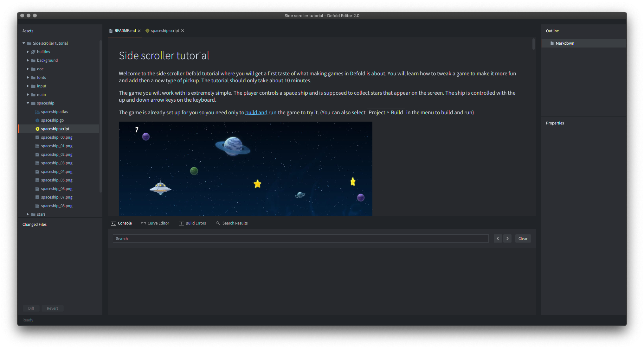Expand the doc folder arrow
This screenshot has height=349, width=644.
coord(28,69)
